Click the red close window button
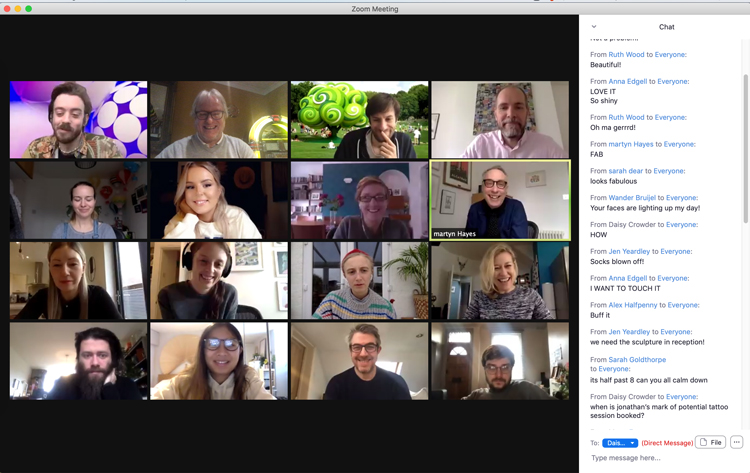750x473 pixels. point(7,8)
